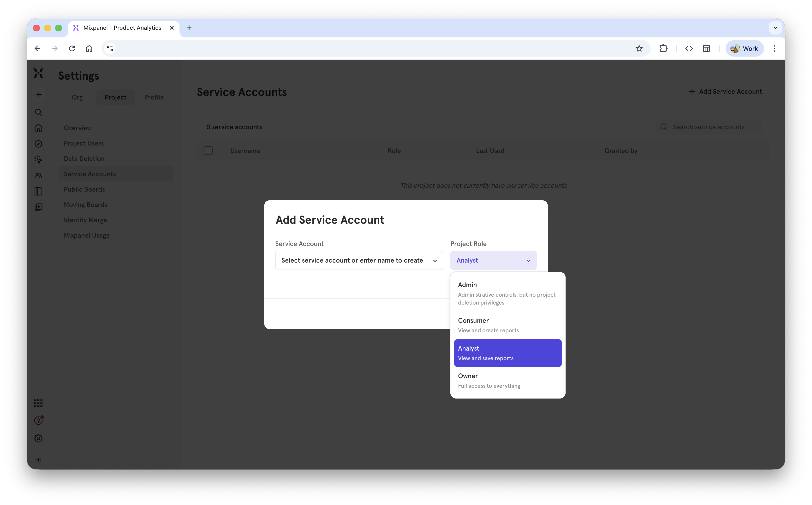Screen dimensions: 812x505
Task: Toggle the select-all service accounts checkbox
Action: pyautogui.click(x=208, y=151)
